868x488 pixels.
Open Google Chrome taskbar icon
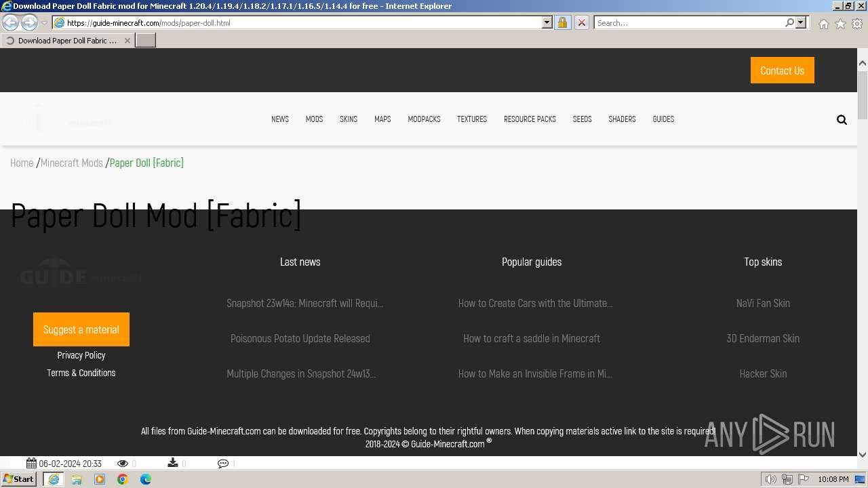point(123,479)
